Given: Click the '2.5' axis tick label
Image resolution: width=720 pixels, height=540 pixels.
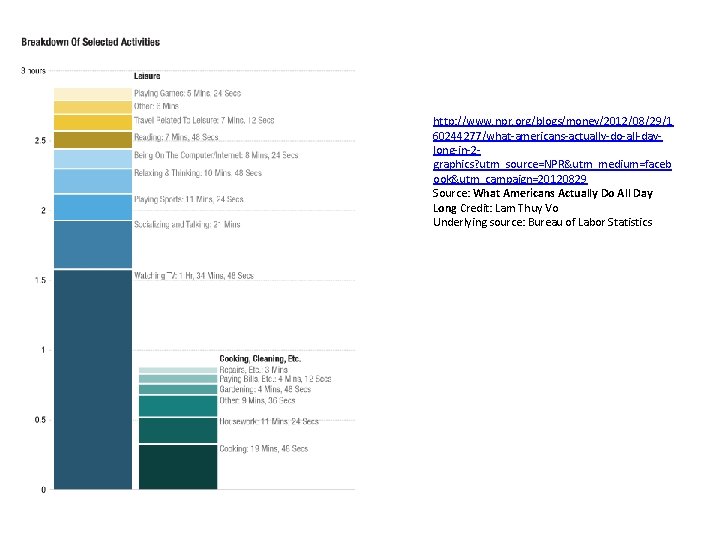Looking at the screenshot, I should pyautogui.click(x=40, y=141).
